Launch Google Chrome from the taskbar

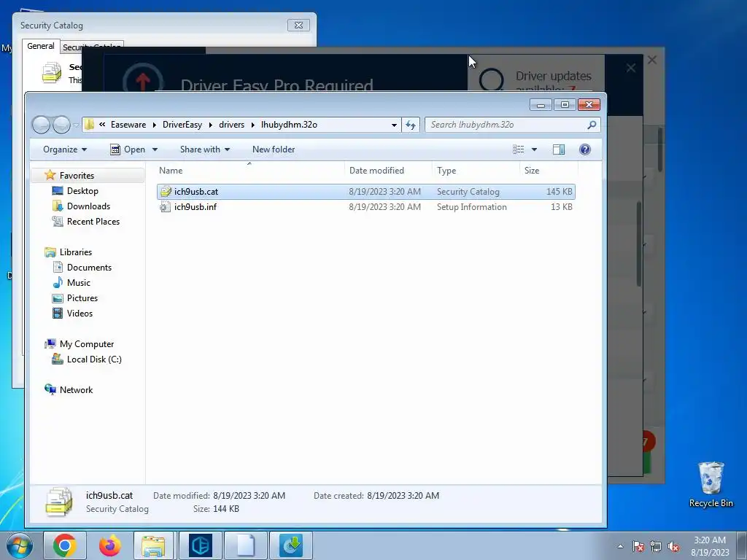click(65, 545)
